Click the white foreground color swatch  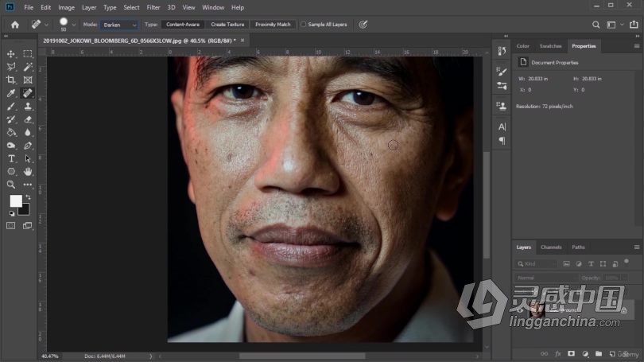(16, 201)
